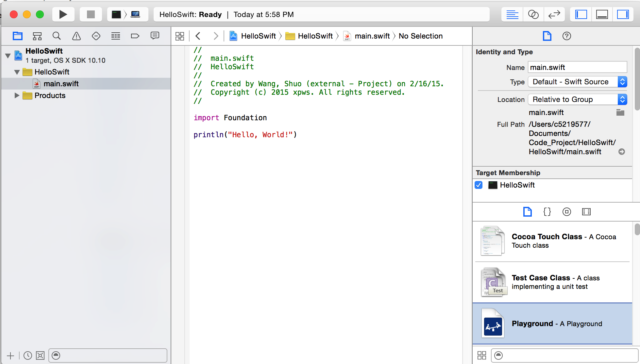Go back in editor history
640x364 pixels.
tap(198, 36)
